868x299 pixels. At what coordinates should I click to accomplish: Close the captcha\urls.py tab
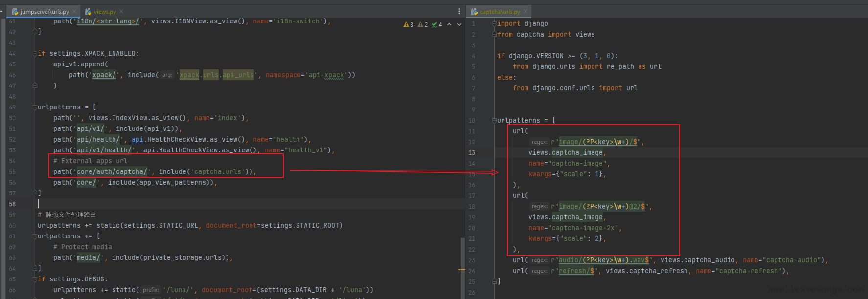(525, 11)
